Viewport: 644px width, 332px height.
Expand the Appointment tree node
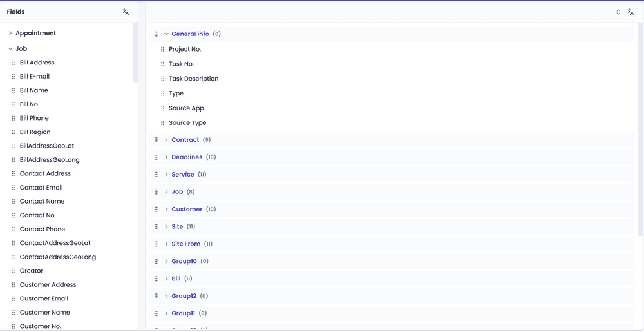click(x=10, y=34)
